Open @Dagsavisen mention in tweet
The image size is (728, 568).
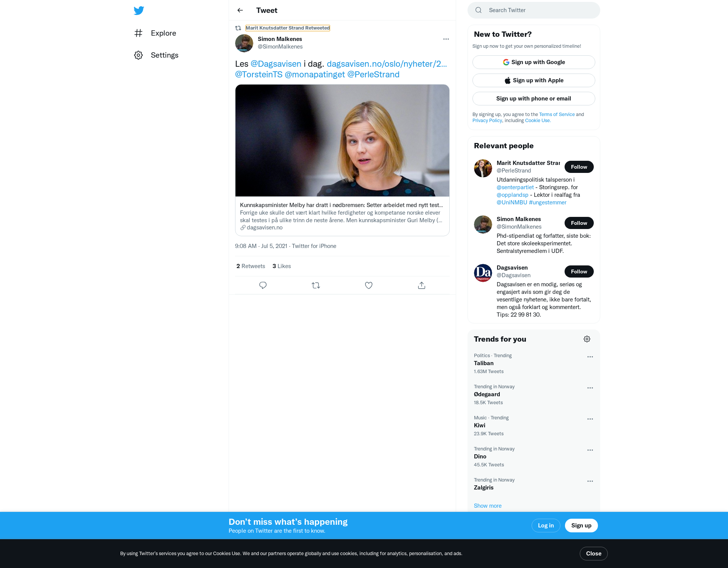click(x=276, y=64)
